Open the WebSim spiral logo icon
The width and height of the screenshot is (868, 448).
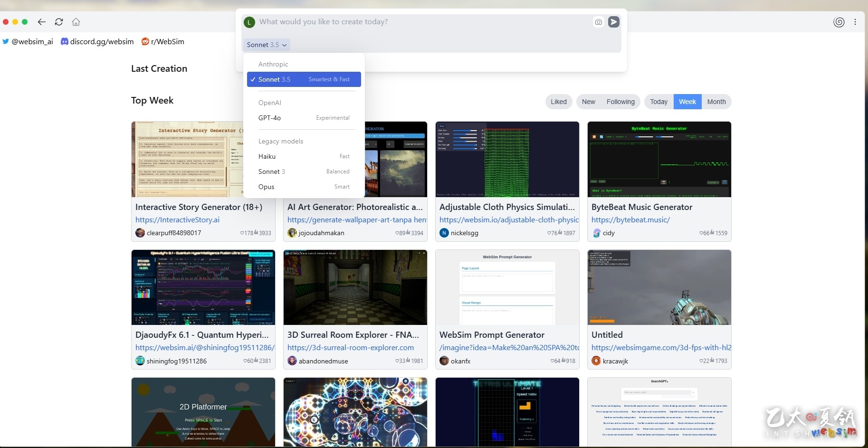coord(839,22)
